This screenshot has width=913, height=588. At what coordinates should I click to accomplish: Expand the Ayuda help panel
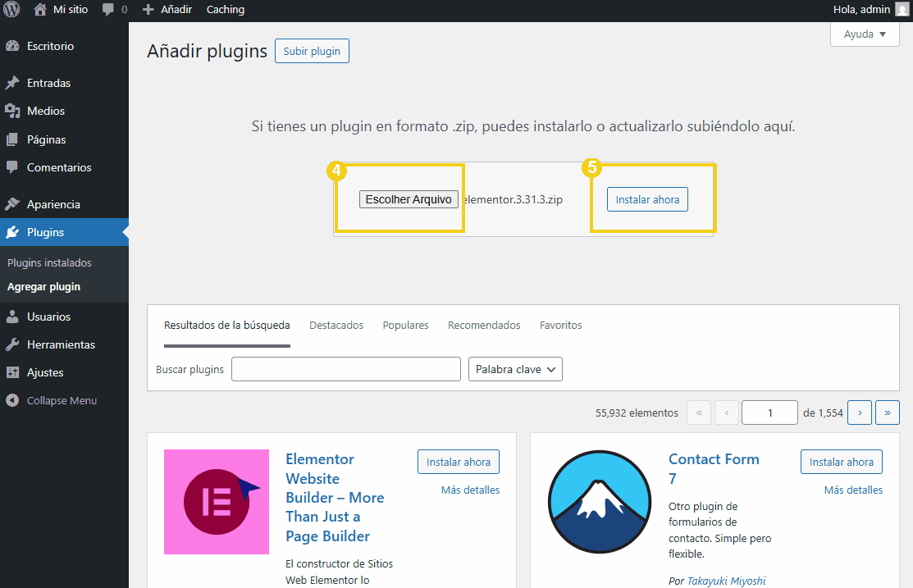point(865,34)
